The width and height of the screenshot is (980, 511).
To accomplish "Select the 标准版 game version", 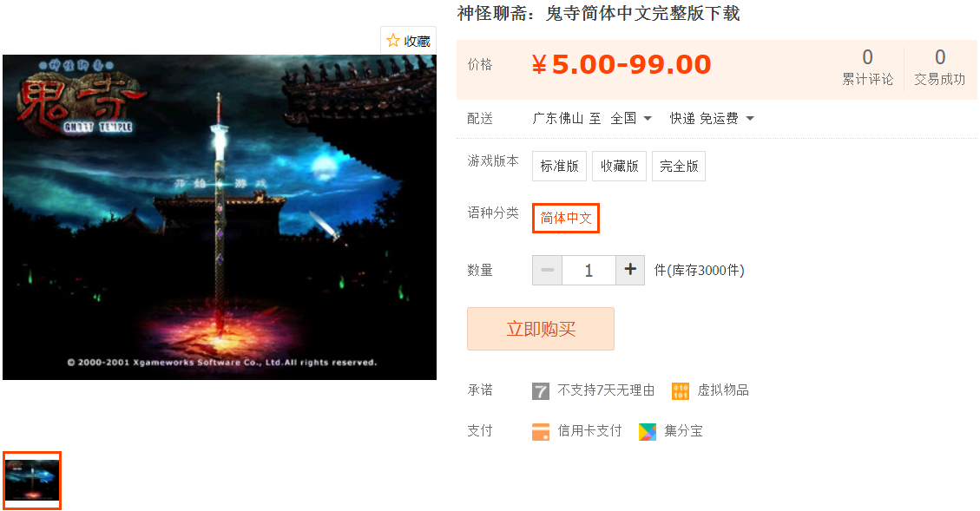I will 559,167.
